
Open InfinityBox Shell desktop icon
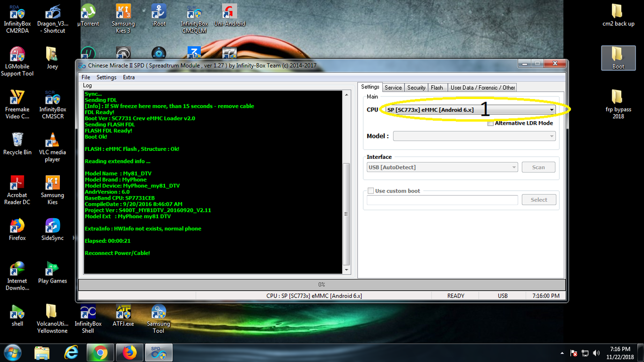pos(88,319)
